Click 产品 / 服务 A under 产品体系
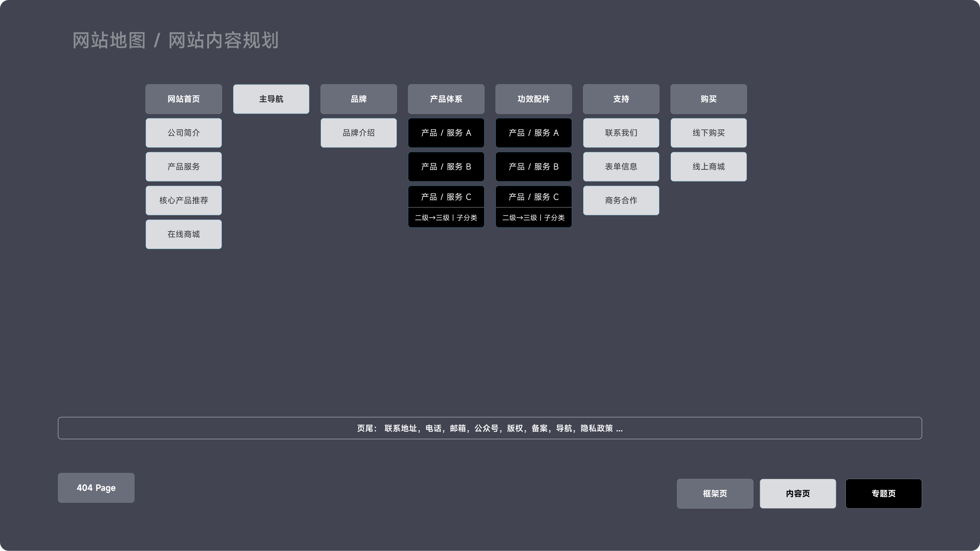The image size is (980, 551). (x=446, y=133)
